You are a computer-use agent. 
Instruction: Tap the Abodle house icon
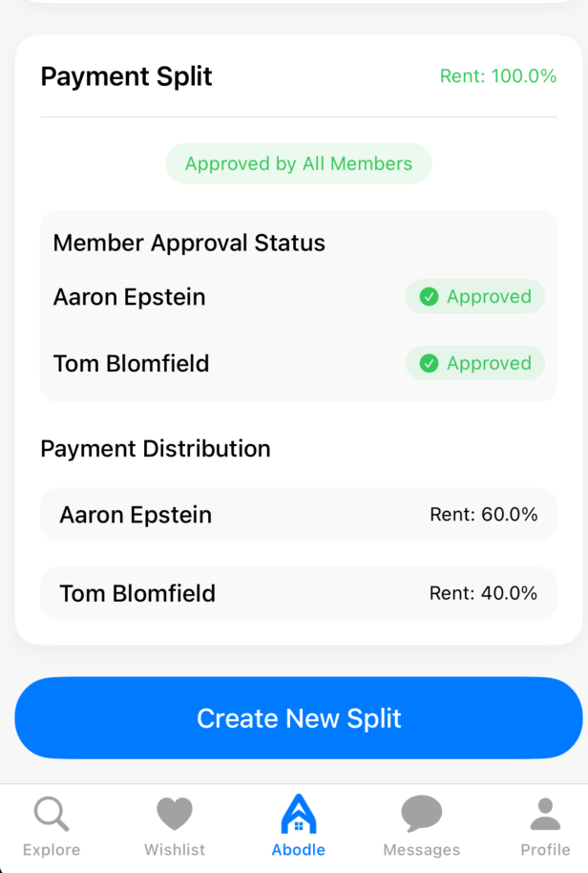pos(298,813)
